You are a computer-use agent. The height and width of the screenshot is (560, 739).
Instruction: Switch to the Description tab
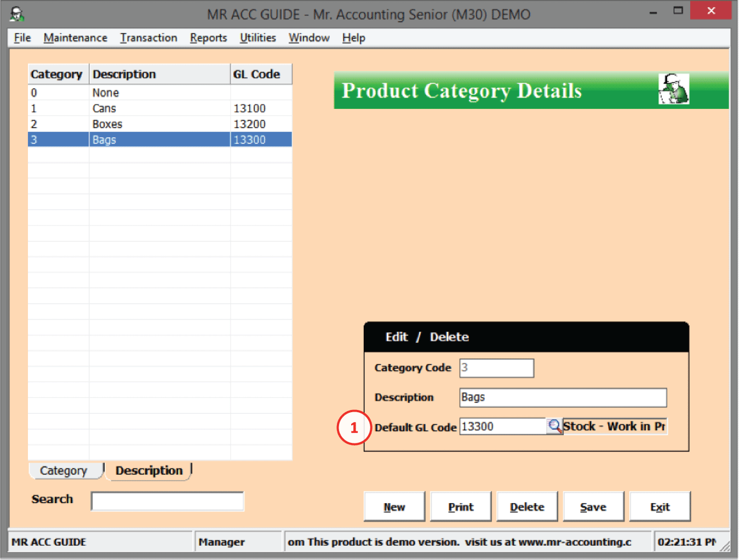(x=148, y=471)
